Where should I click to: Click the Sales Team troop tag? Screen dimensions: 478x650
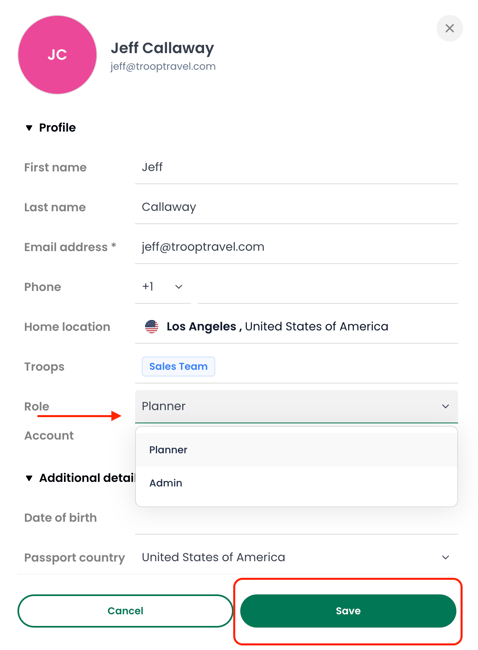(178, 366)
